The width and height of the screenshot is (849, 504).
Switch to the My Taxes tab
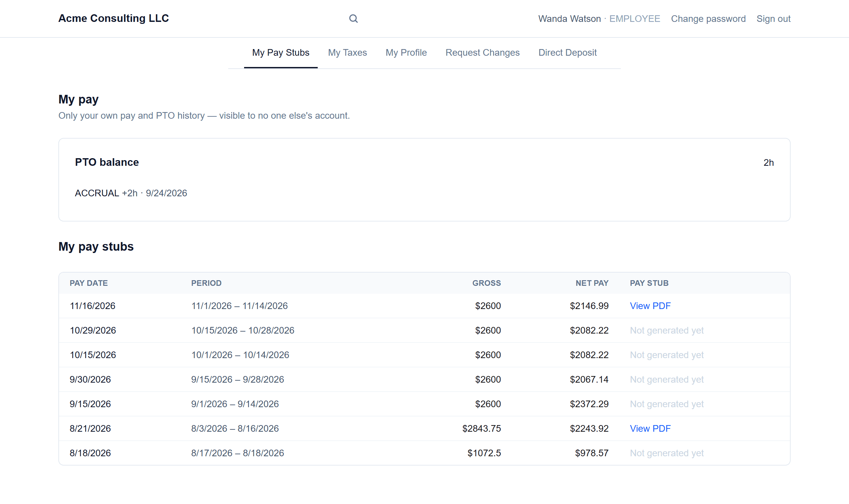coord(348,53)
